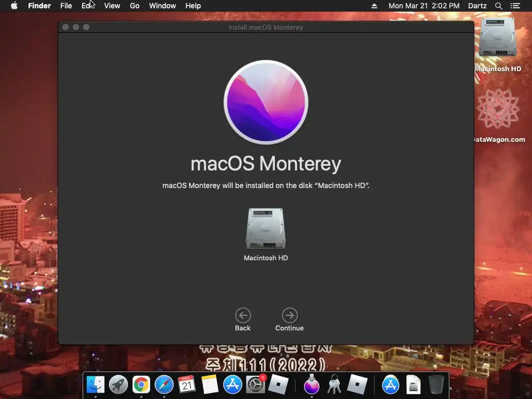Image resolution: width=532 pixels, height=399 pixels.
Task: Click the installer window zoom button
Action: point(86,27)
